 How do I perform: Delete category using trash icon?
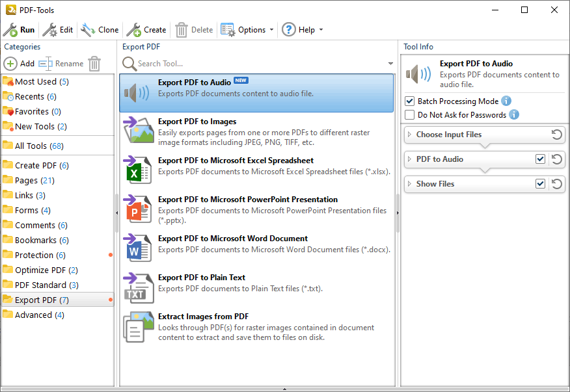coord(94,64)
